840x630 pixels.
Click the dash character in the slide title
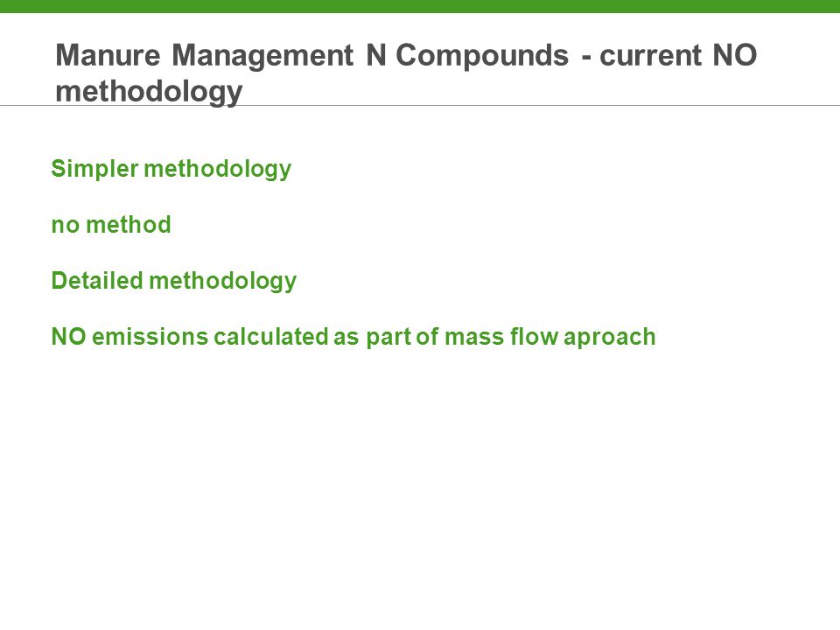[x=586, y=58]
